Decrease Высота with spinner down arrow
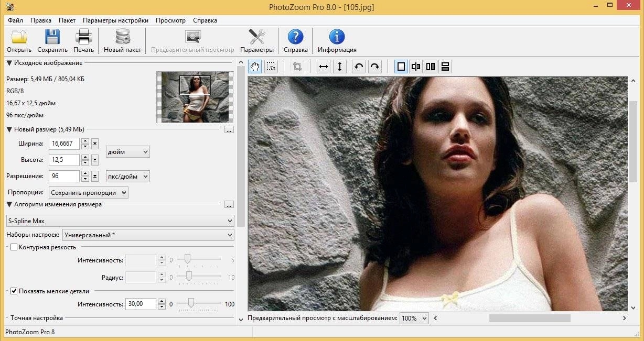Image resolution: width=644 pixels, height=341 pixels. (85, 163)
